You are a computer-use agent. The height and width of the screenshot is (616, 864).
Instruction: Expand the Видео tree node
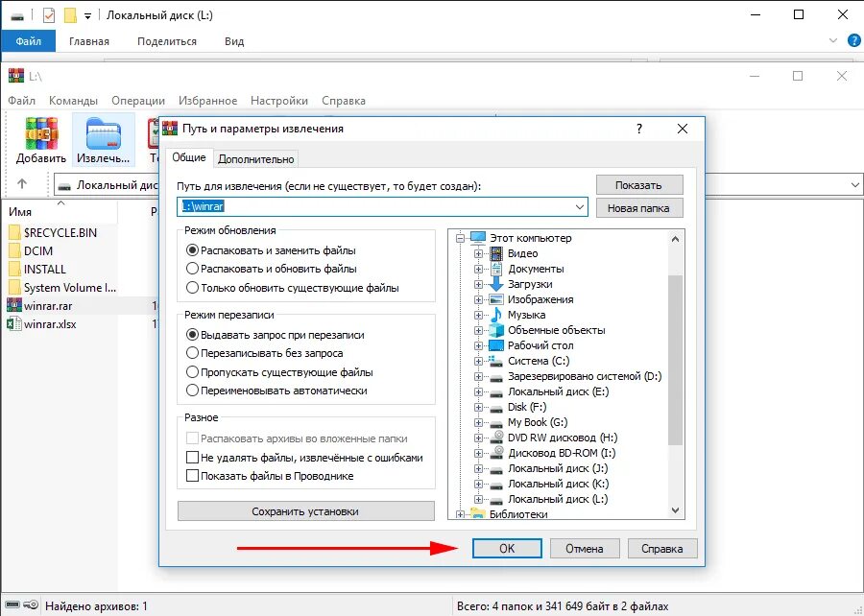point(478,253)
